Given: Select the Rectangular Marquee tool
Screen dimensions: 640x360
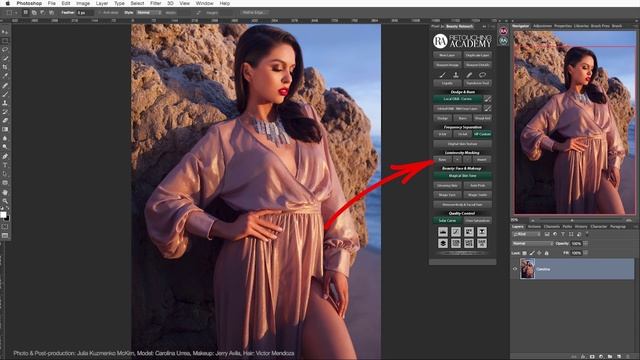Looking at the screenshot, I should 5,41.
